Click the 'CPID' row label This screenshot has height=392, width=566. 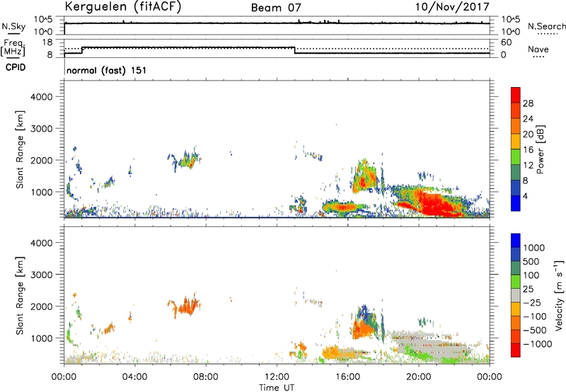pyautogui.click(x=16, y=67)
